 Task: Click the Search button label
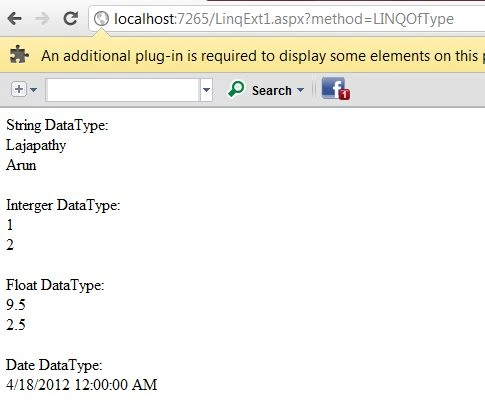(272, 91)
